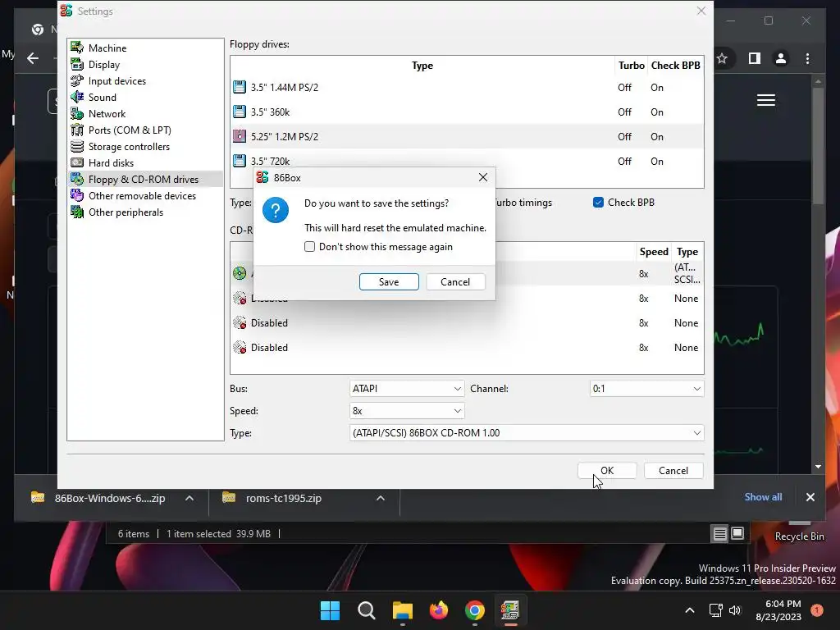
Task: Select the last CD-ROM Disabled drive row
Action: [x=467, y=348]
